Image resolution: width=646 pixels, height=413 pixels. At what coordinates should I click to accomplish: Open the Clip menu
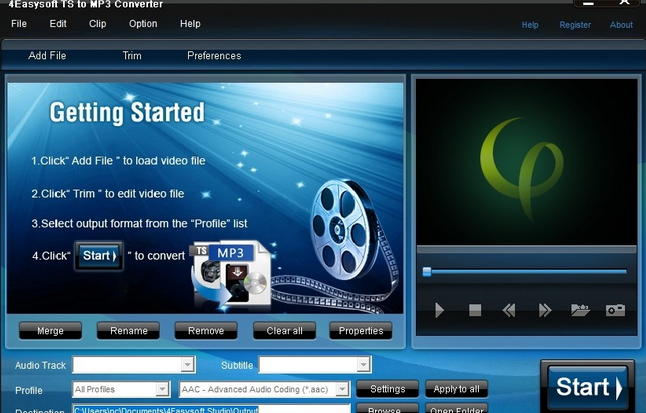pos(98,24)
